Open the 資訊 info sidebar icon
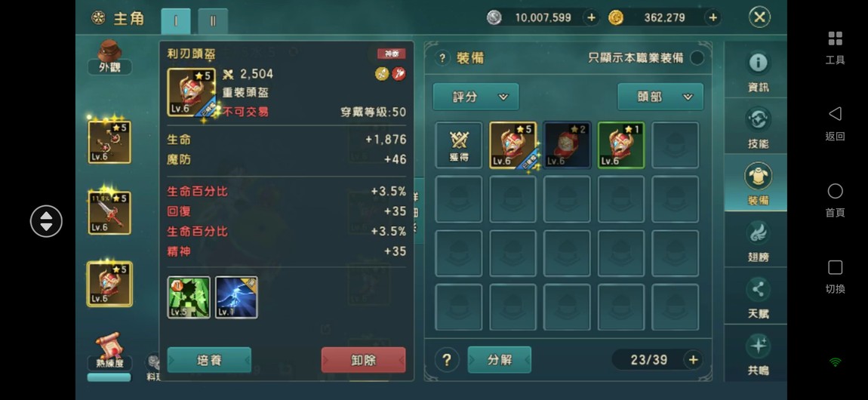 tap(757, 70)
